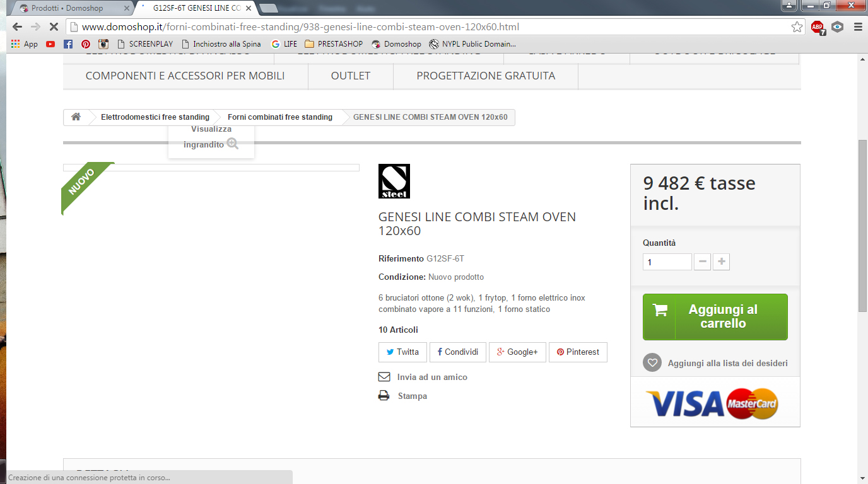Click the address bar URL
The image size is (868, 484).
pyautogui.click(x=300, y=27)
